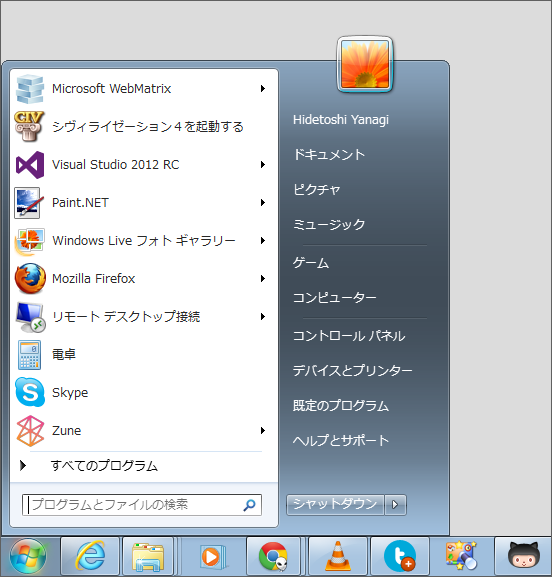Select the Mozilla Firefox label text
The height and width of the screenshot is (577, 552).
[93, 279]
